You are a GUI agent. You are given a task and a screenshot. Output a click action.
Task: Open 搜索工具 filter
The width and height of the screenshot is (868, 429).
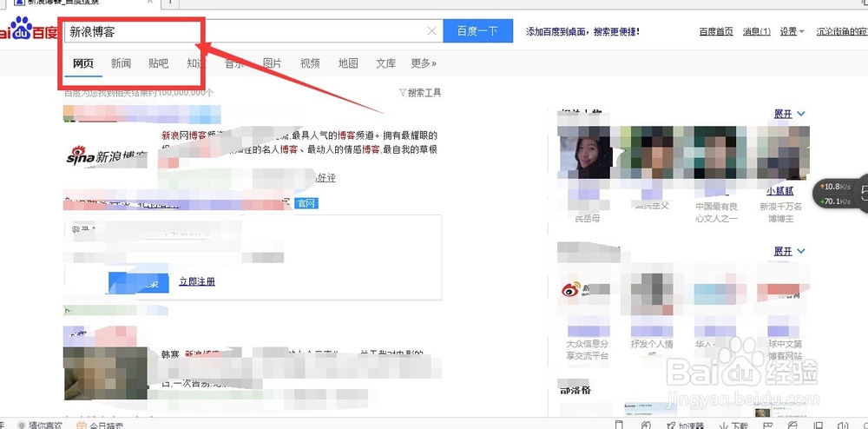click(420, 93)
